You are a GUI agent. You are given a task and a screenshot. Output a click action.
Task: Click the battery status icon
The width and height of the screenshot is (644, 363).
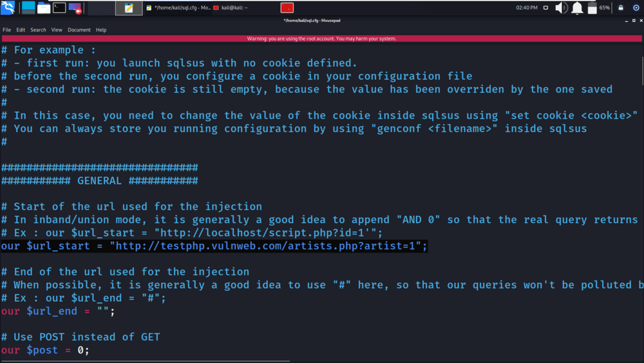[x=593, y=8]
